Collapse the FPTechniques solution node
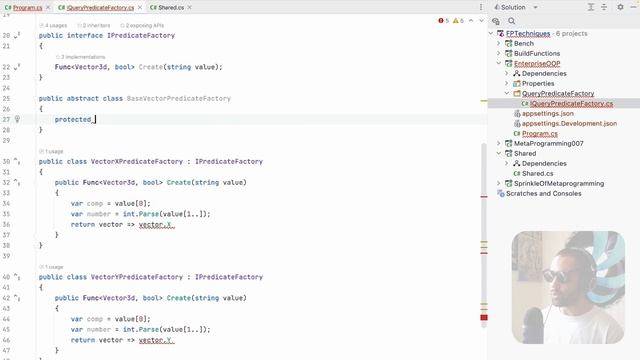Screen dimensions: 640x360 click(x=491, y=33)
